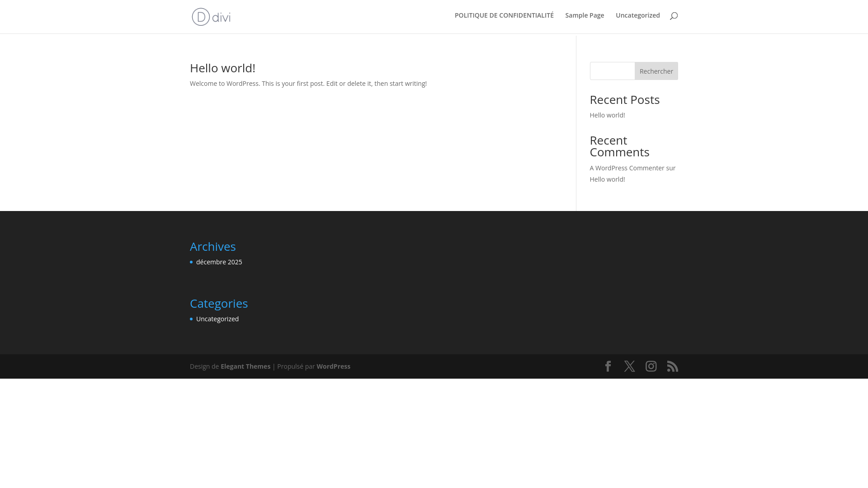
Task: Open the Hello world! post title
Action: pyautogui.click(x=222, y=68)
